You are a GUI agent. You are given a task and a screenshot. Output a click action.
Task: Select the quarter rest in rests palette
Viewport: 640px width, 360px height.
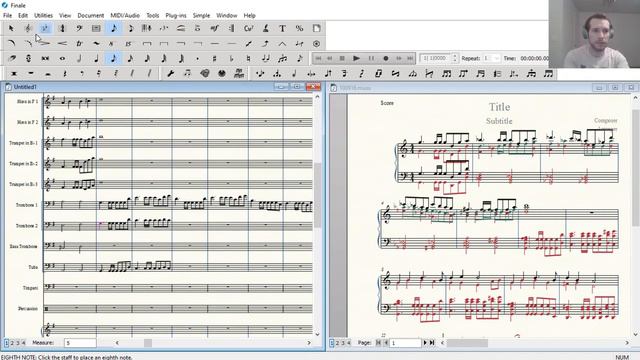(x=64, y=73)
